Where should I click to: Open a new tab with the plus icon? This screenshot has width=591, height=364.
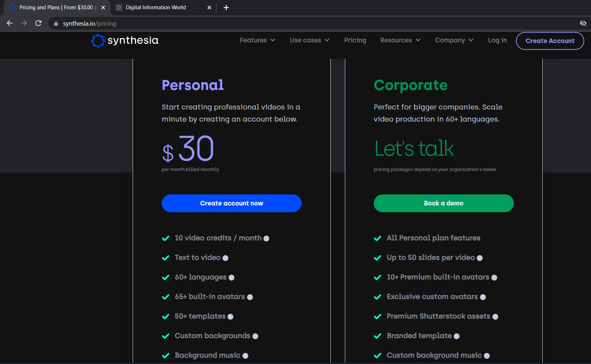pos(226,7)
